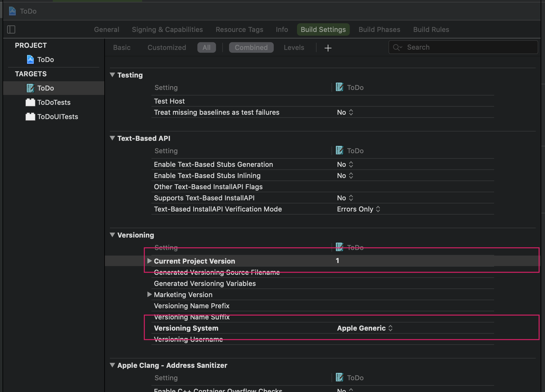Viewport: 545px width, 392px height.
Task: Show All build settings
Action: coord(206,47)
